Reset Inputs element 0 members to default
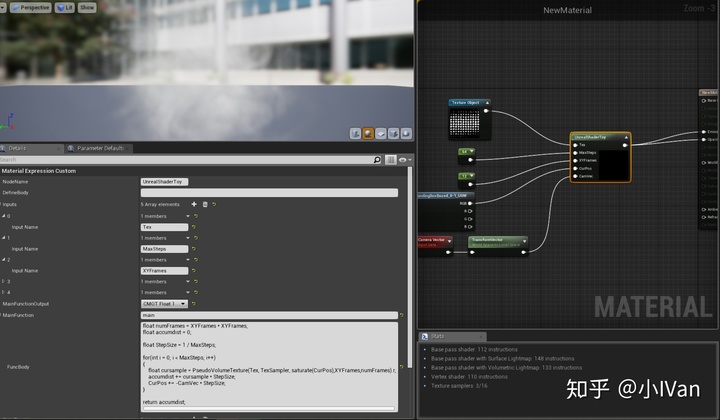 196,216
